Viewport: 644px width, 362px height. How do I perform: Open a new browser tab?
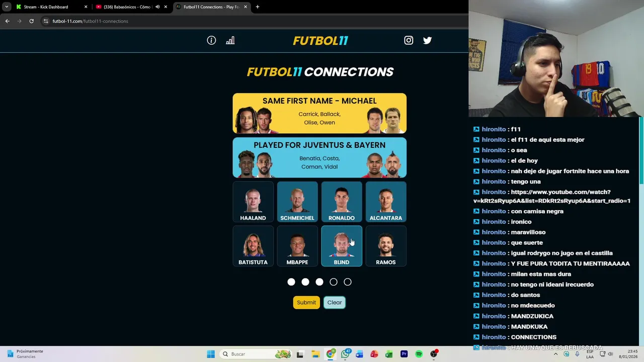click(258, 7)
